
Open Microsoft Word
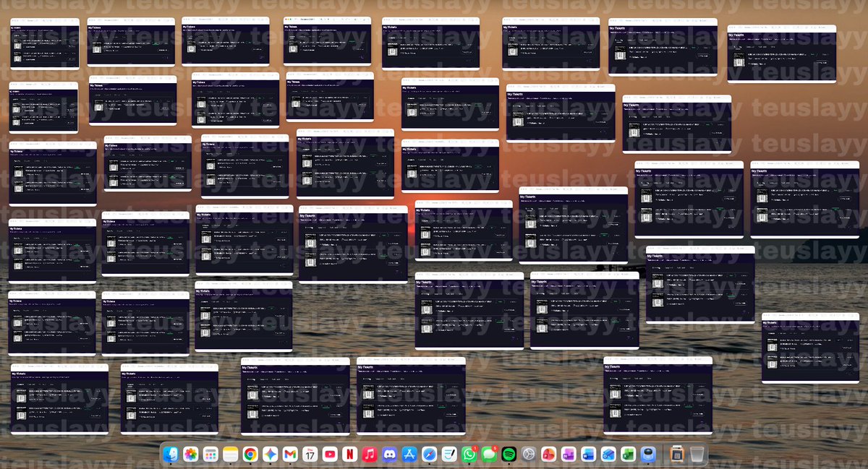[588, 454]
